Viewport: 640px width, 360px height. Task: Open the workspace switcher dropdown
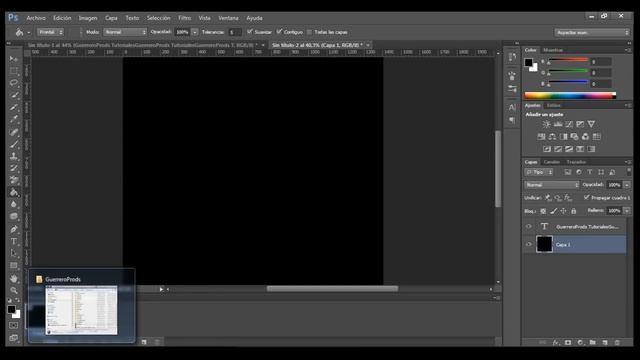[592, 32]
